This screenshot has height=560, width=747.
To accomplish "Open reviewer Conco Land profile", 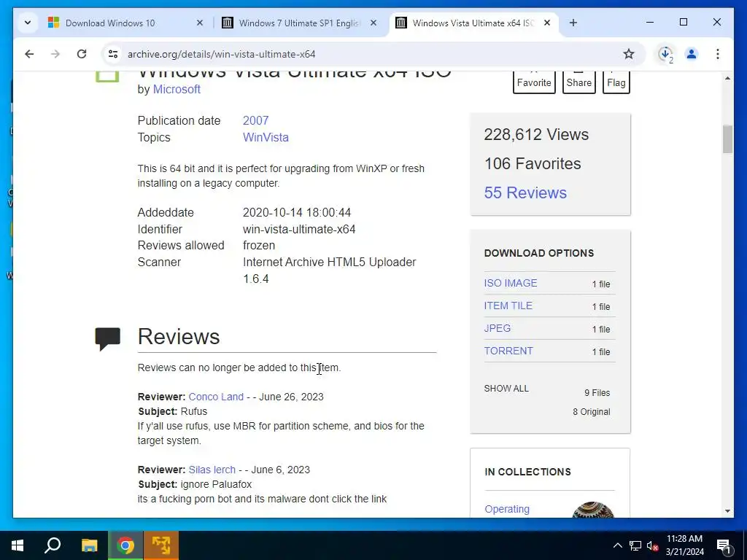I will coord(216,397).
